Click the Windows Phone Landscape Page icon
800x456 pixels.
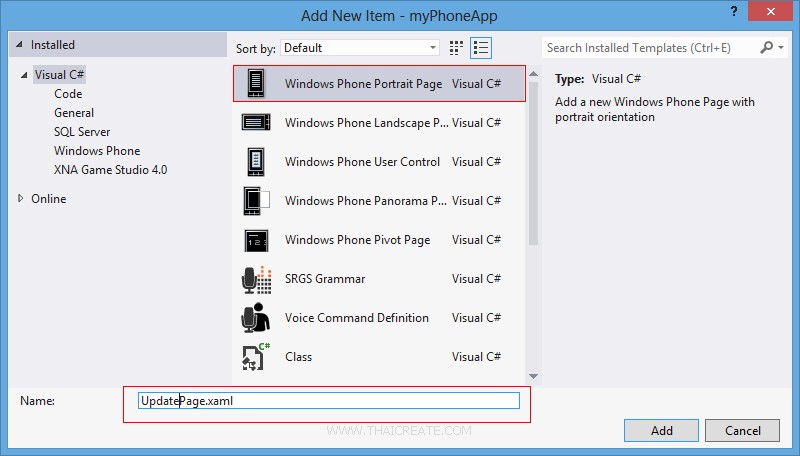(x=256, y=123)
